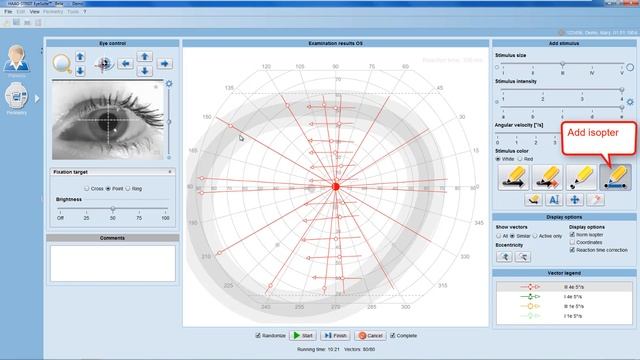Click the Brightness slider handle
Image resolution: width=640 pixels, height=360 pixels.
tap(113, 209)
